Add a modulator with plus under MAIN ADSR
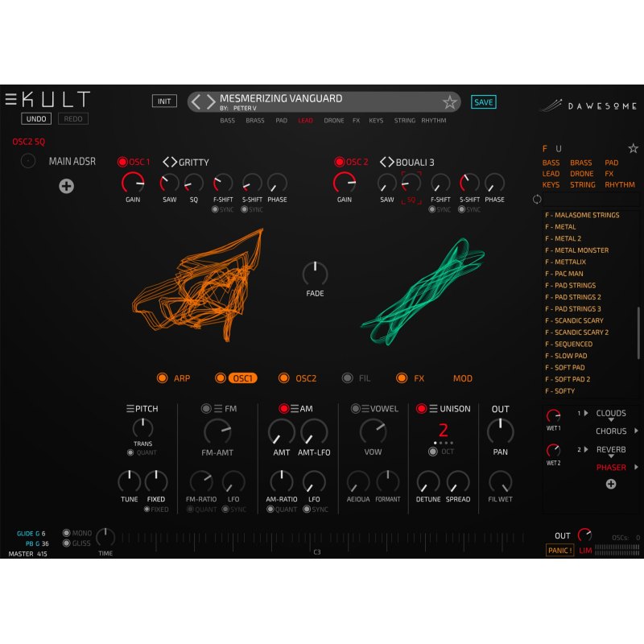Screen dimensions: 644x644 (66, 186)
